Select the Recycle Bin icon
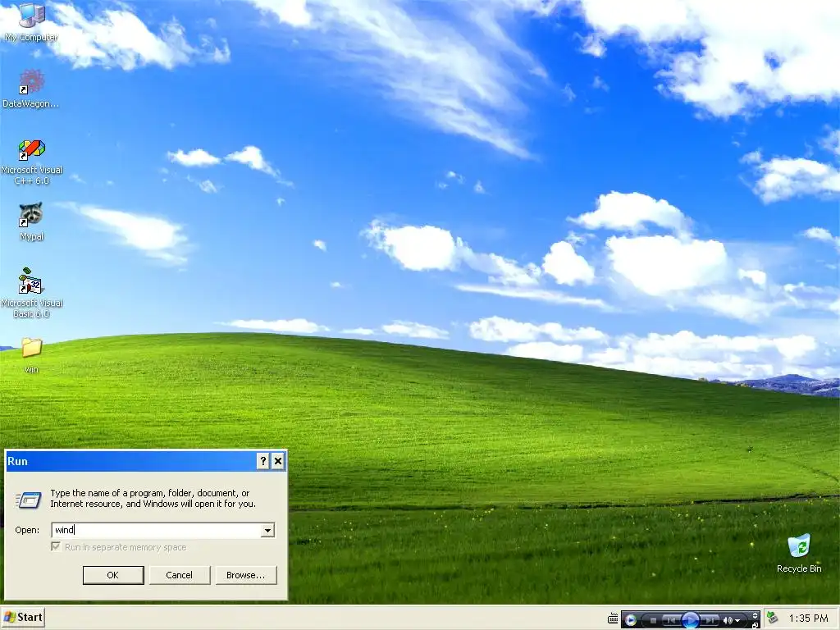 [799, 553]
